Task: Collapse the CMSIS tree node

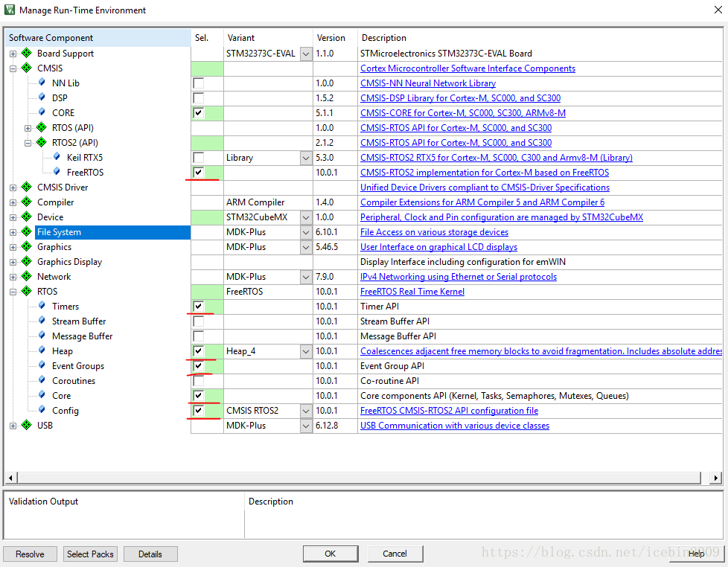Action: pos(13,68)
